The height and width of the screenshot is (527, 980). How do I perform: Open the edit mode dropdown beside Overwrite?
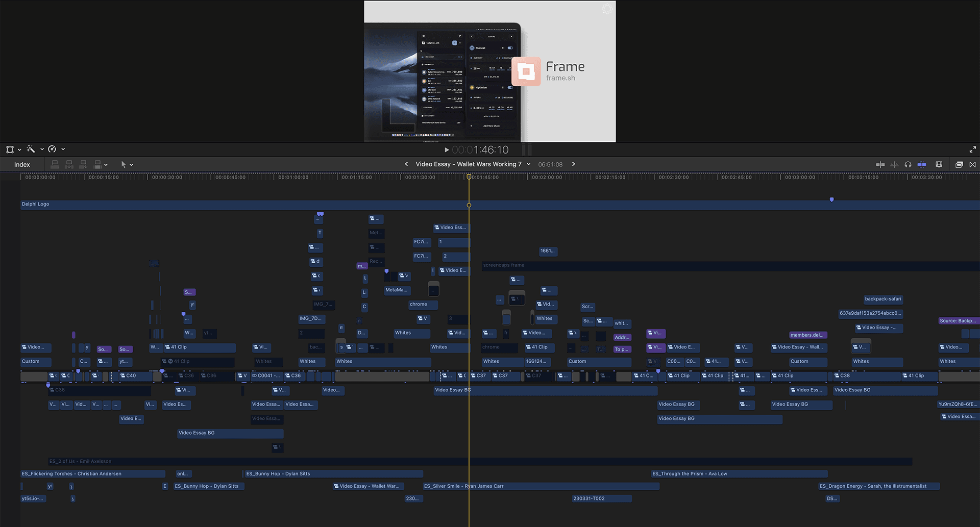[106, 165]
